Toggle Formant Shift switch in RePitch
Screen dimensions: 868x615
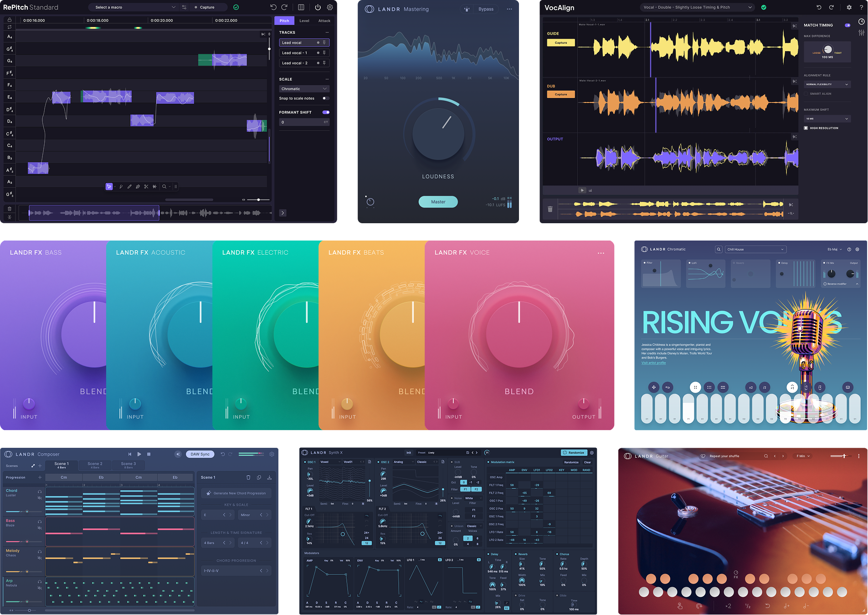[x=326, y=112]
